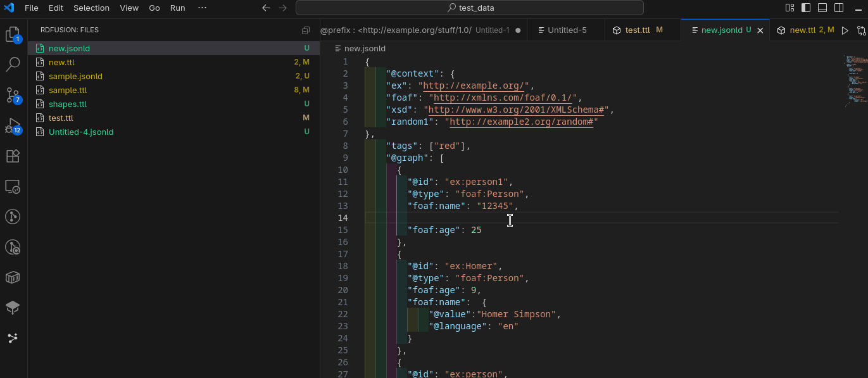
Task: Switch to the test.ttl tab
Action: point(636,29)
